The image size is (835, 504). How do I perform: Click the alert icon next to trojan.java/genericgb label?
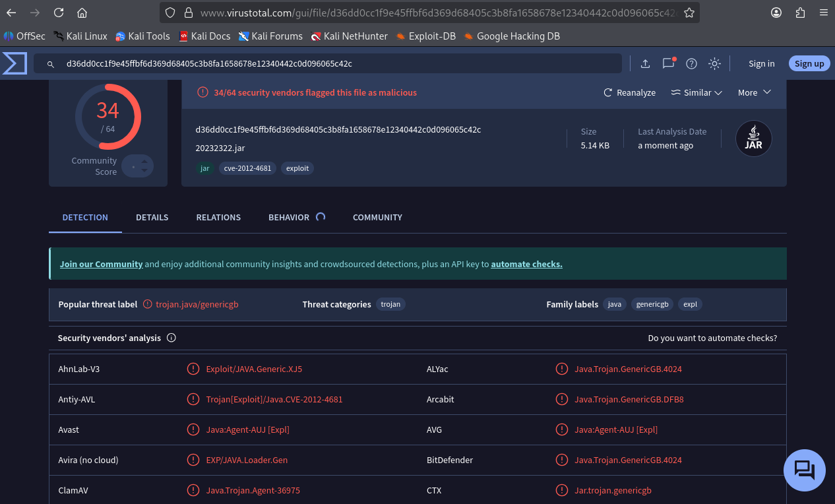(147, 304)
